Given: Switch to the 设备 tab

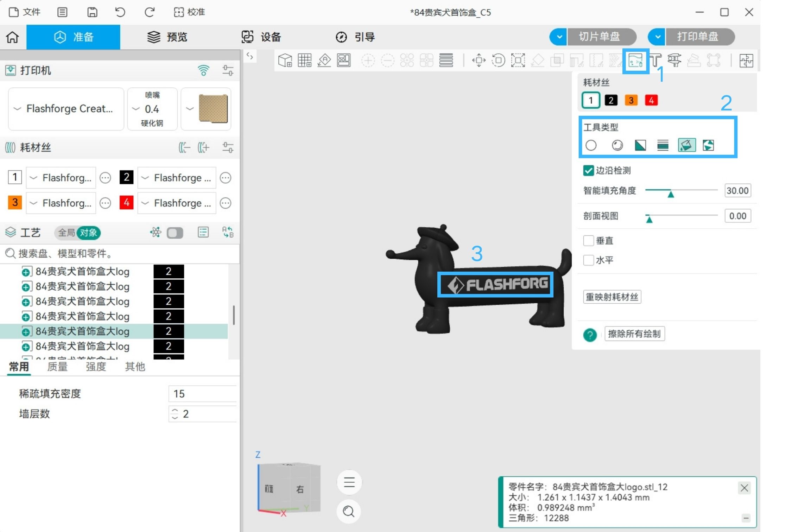Looking at the screenshot, I should click(x=261, y=37).
